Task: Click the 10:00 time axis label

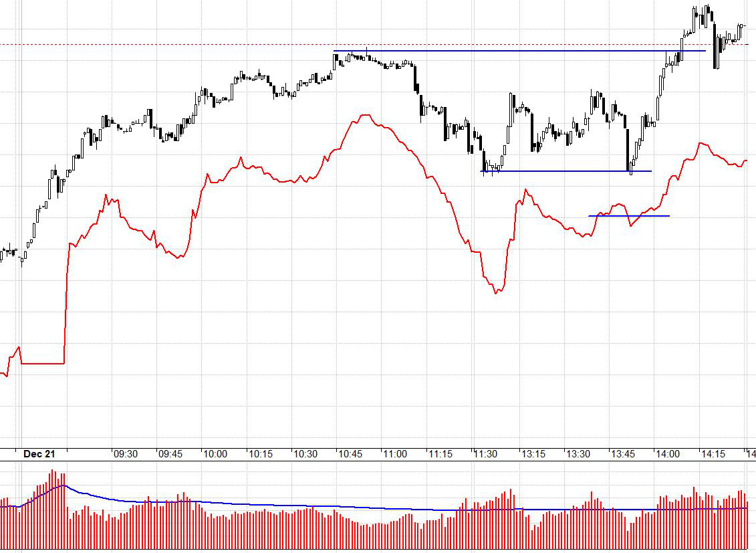Action: click(215, 454)
